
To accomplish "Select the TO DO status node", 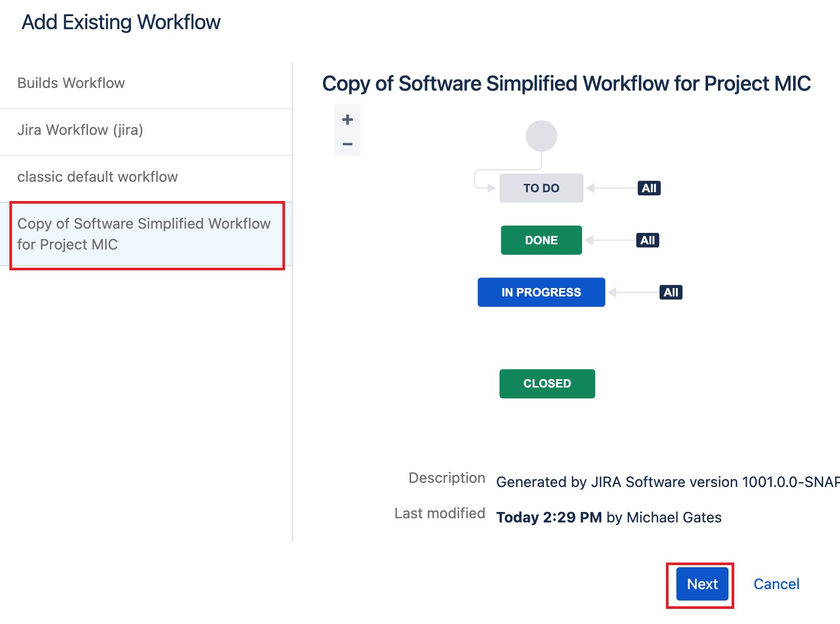I will pos(541,188).
